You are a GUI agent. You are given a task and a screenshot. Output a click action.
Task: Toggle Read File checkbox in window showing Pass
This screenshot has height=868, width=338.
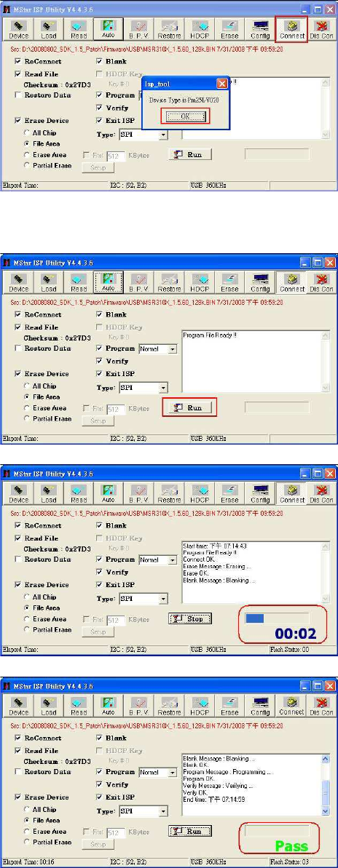click(19, 751)
